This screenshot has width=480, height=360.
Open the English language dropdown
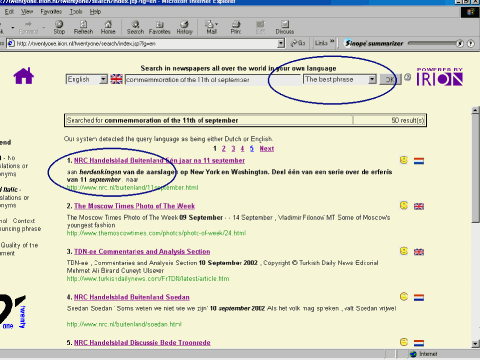(104, 79)
